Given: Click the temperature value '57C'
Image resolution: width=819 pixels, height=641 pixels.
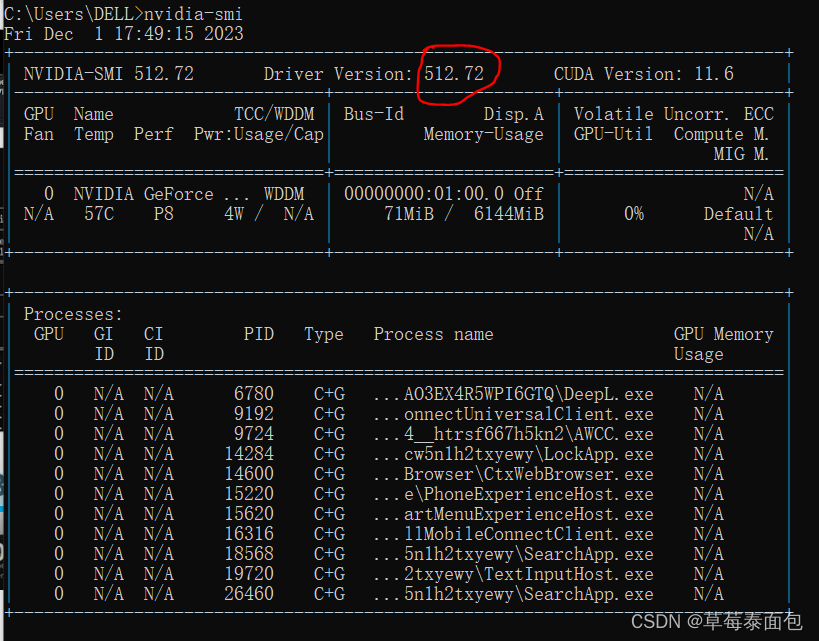Looking at the screenshot, I should [x=99, y=214].
